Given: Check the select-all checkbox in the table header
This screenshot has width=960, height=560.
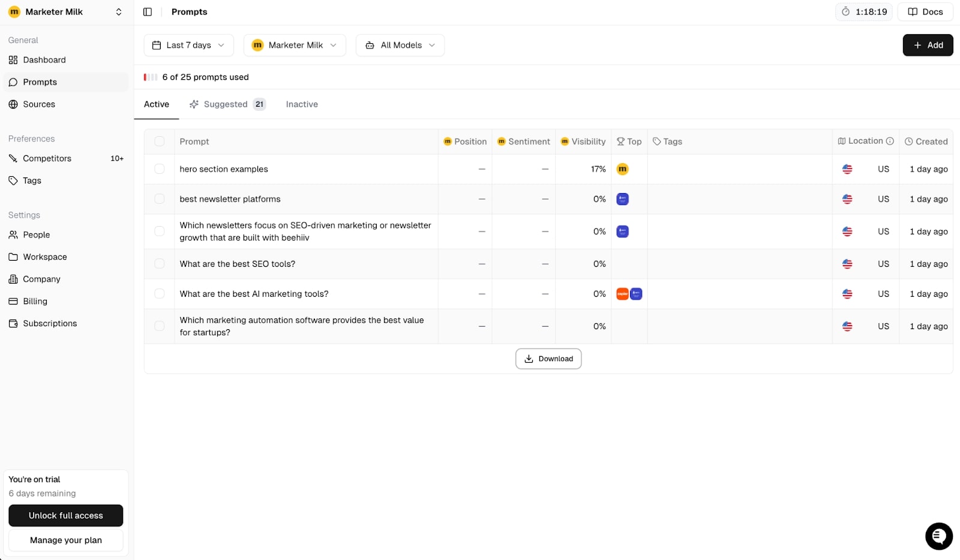Looking at the screenshot, I should pyautogui.click(x=160, y=141).
